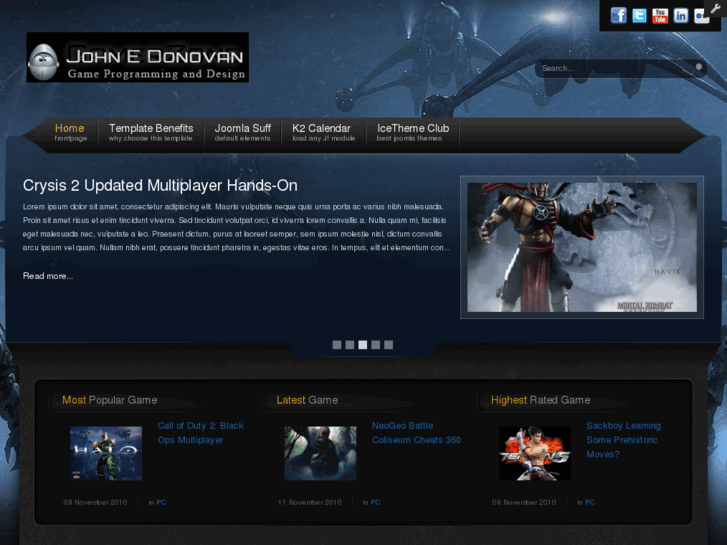The height and width of the screenshot is (545, 727).
Task: Click the gorilla game thumbnail
Action: (320, 453)
